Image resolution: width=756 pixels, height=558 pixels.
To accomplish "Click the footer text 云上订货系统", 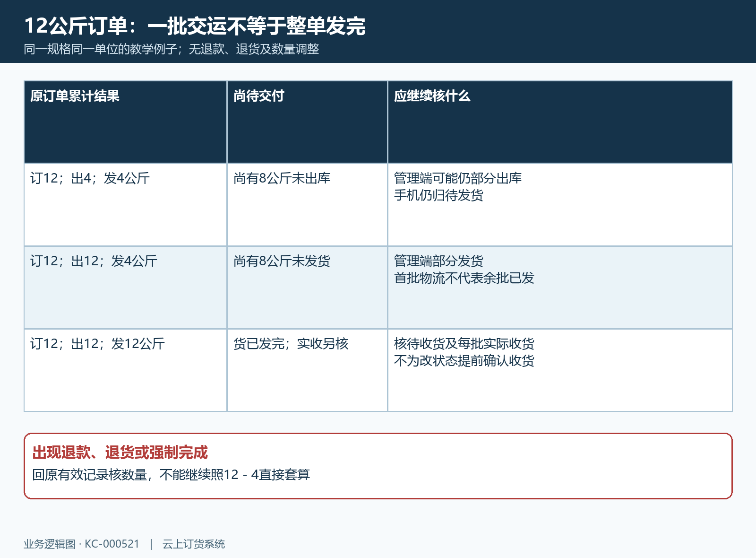I will (194, 544).
